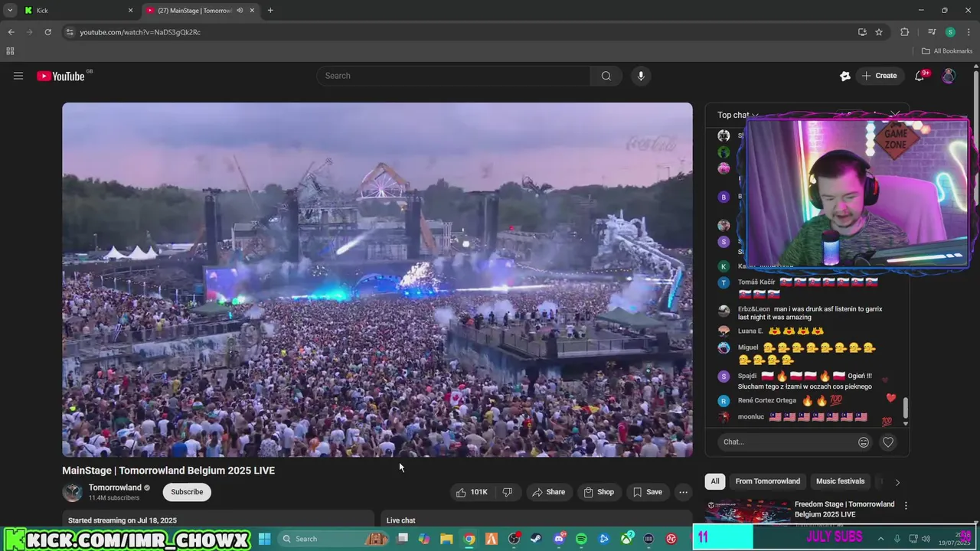Screen dimensions: 980x551
Task: Open tab search dropdown arrow
Action: 10,11
